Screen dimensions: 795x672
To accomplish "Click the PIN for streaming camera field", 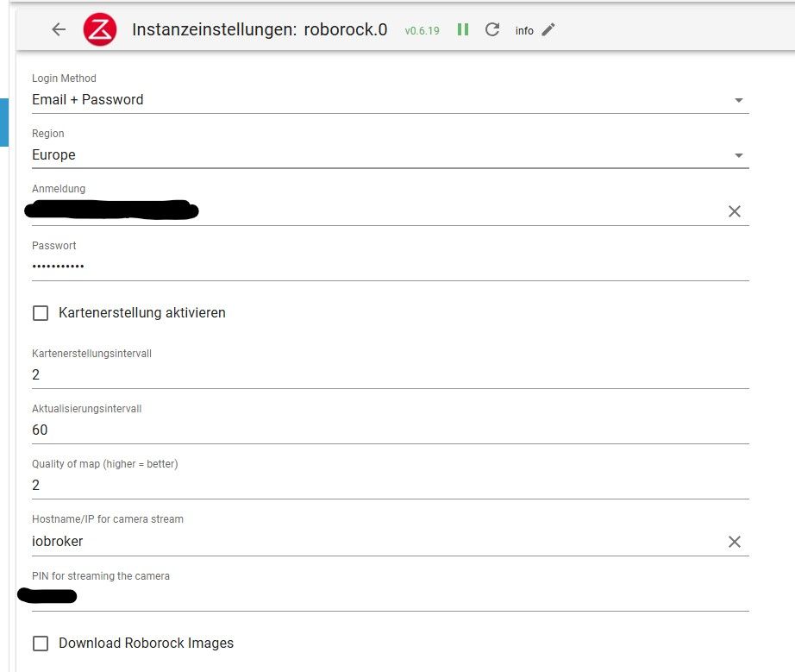I will (x=391, y=597).
